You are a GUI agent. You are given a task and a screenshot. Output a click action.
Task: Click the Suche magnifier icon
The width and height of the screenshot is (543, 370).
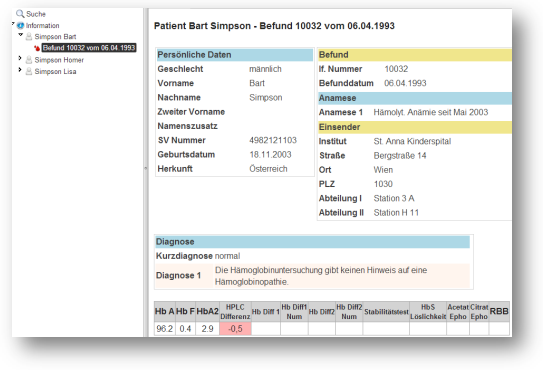(x=20, y=14)
